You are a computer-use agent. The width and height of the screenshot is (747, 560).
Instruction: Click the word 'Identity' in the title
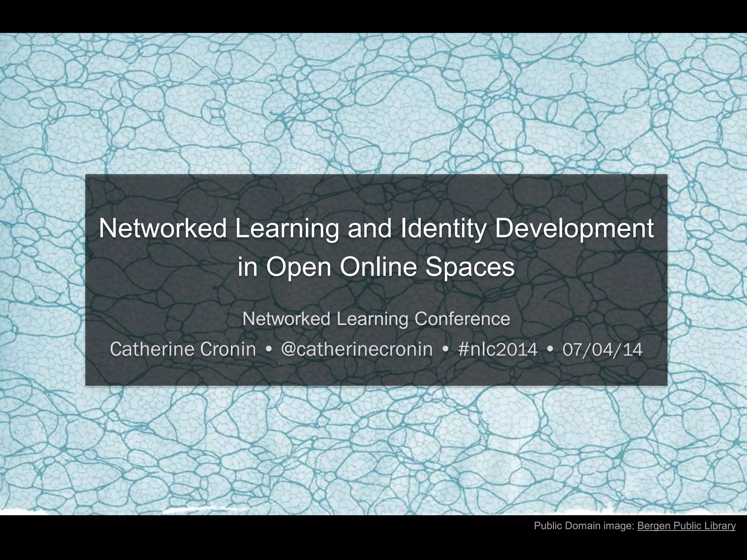click(443, 229)
